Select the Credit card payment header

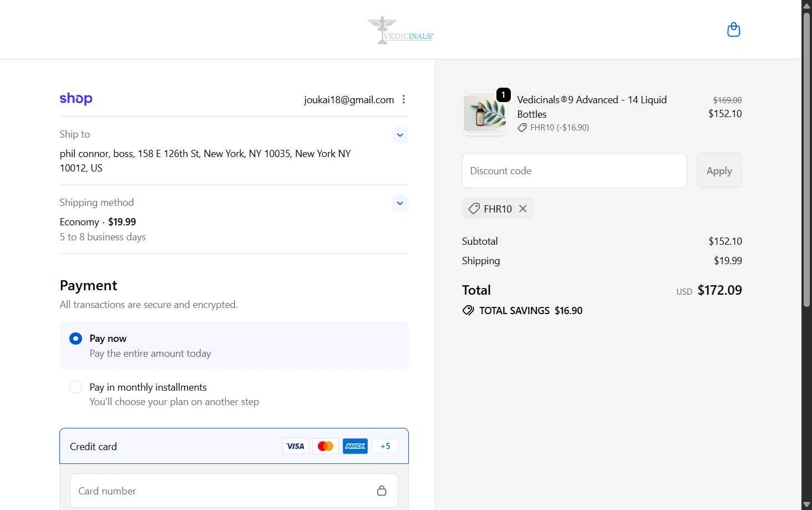pyautogui.click(x=234, y=446)
